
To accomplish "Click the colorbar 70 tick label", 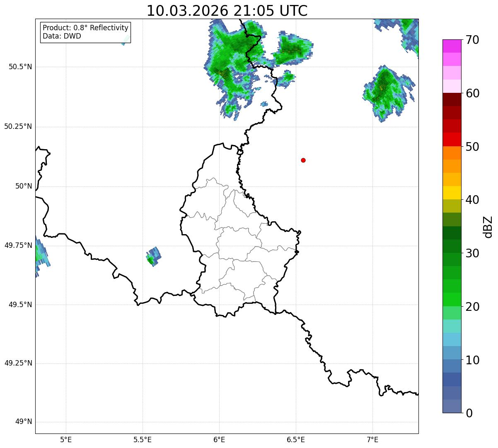I will (x=472, y=40).
